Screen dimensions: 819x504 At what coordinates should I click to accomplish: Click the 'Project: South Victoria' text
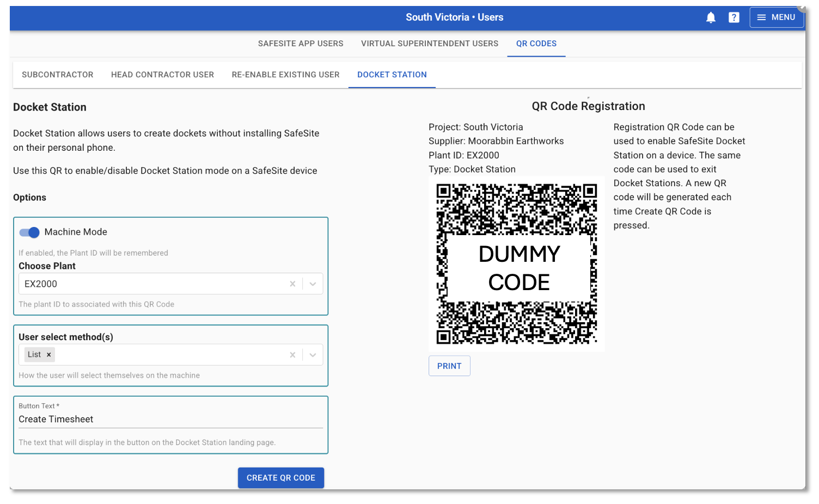[x=476, y=127]
